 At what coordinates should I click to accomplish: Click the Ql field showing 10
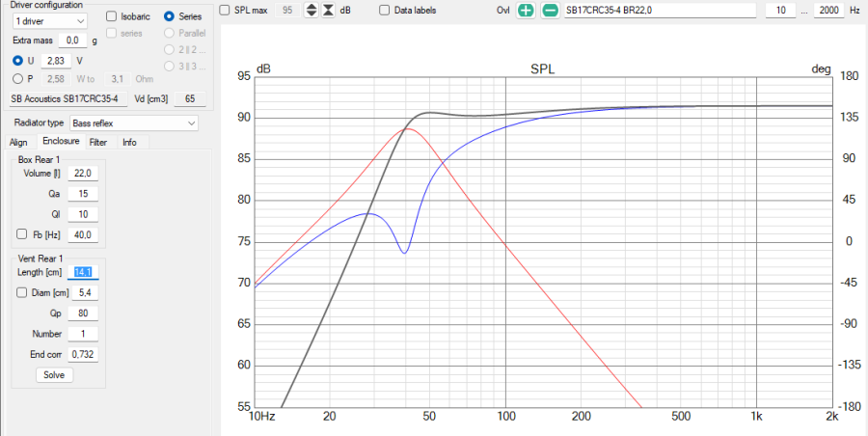pos(83,214)
